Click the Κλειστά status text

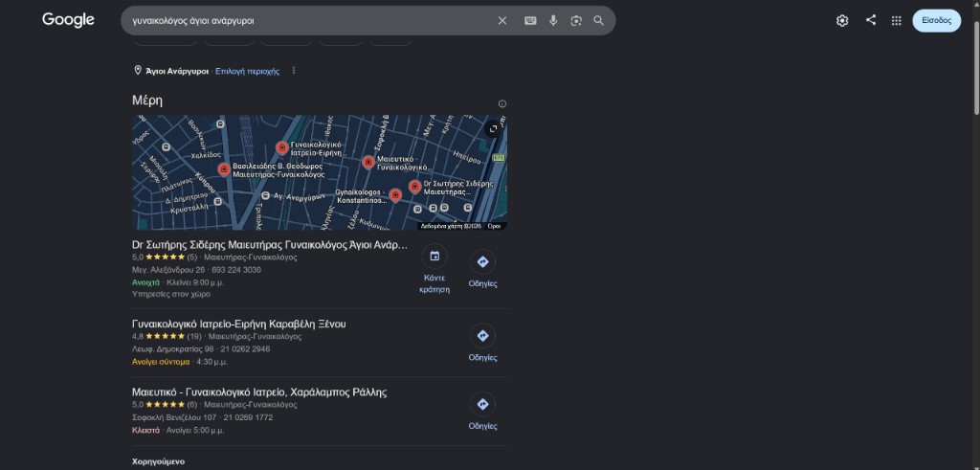pyautogui.click(x=145, y=431)
